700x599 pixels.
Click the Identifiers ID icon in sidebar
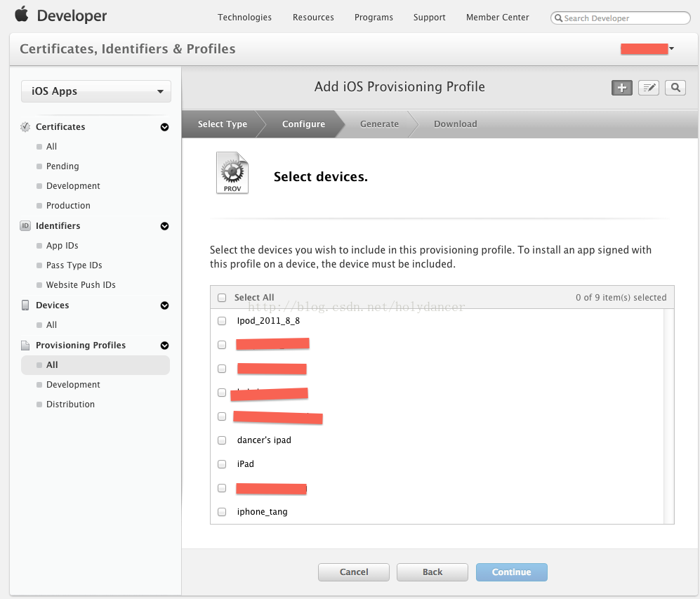(25, 226)
